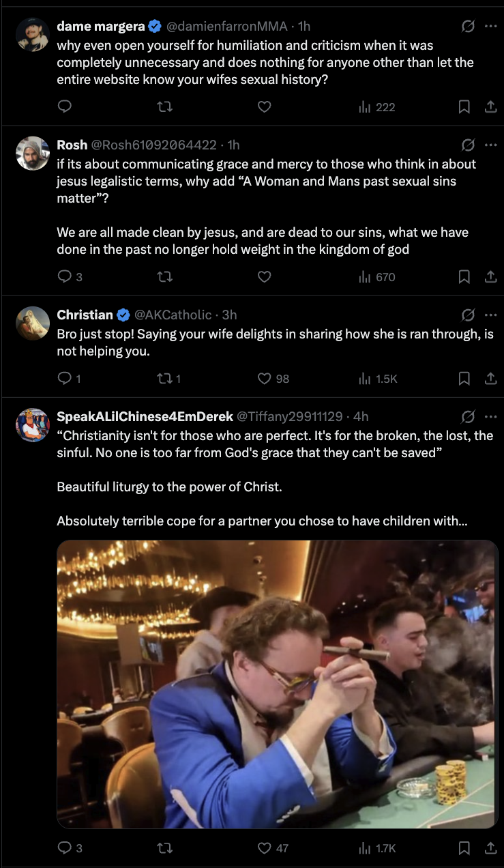Screen dimensions: 504x868
Task: Retweet Rosh's post
Action: pyautogui.click(x=164, y=276)
